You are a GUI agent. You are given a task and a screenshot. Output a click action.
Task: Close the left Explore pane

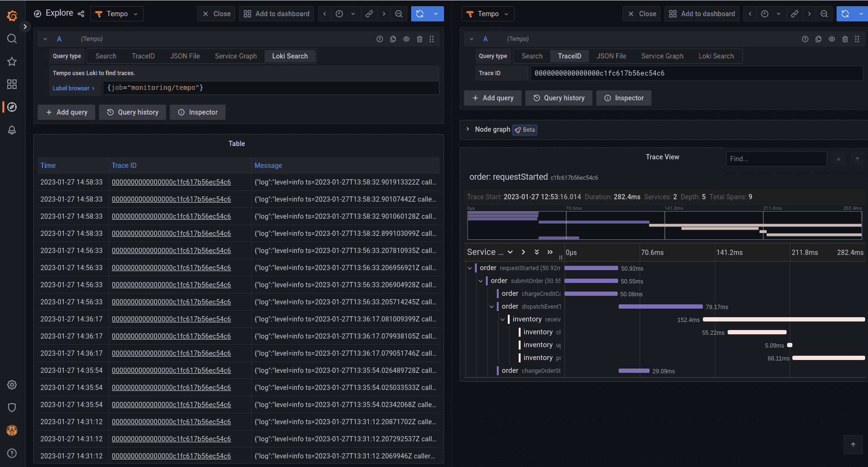[217, 14]
